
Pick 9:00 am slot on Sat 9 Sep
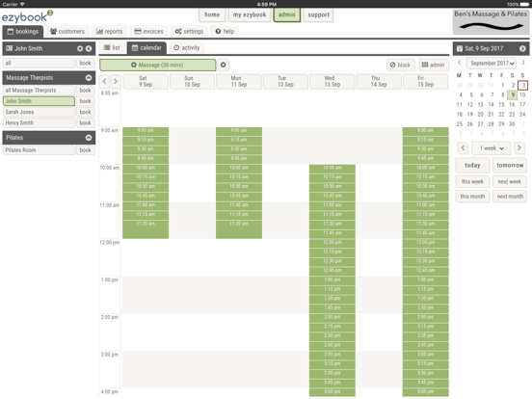click(x=146, y=131)
